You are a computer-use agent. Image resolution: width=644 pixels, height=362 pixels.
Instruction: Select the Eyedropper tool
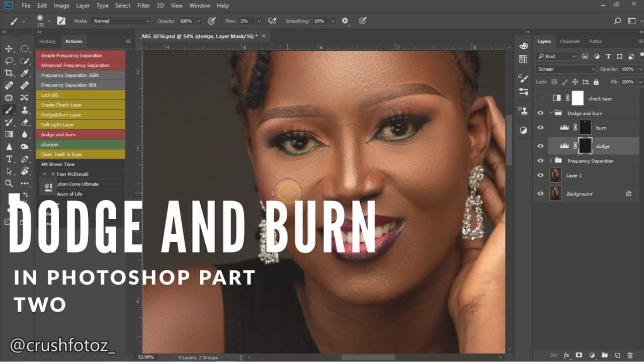click(25, 73)
